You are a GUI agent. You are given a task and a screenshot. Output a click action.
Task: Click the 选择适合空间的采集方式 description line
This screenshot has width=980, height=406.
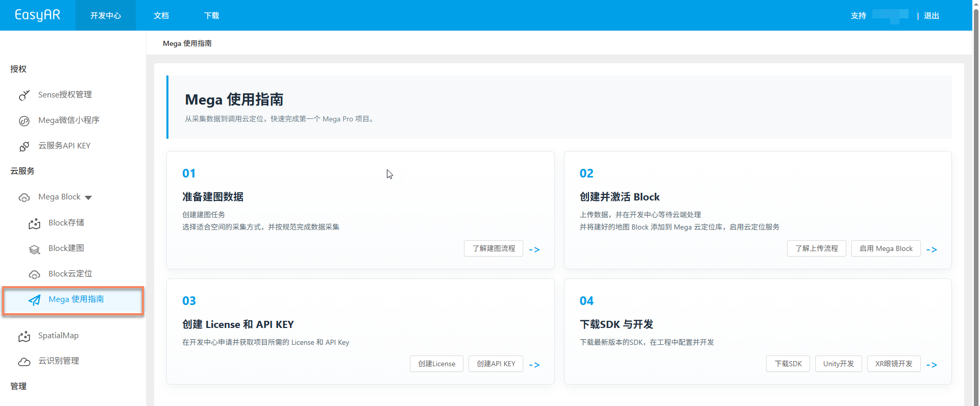click(x=261, y=227)
